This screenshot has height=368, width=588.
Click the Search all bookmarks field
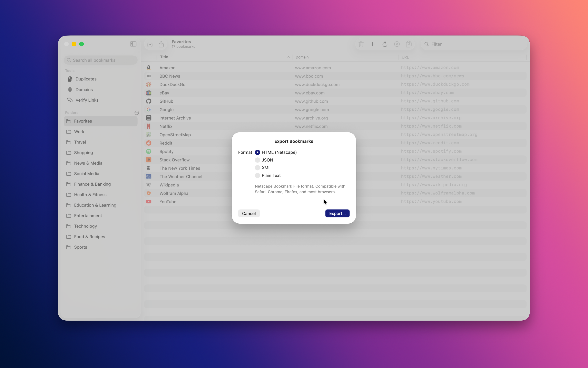tap(101, 60)
